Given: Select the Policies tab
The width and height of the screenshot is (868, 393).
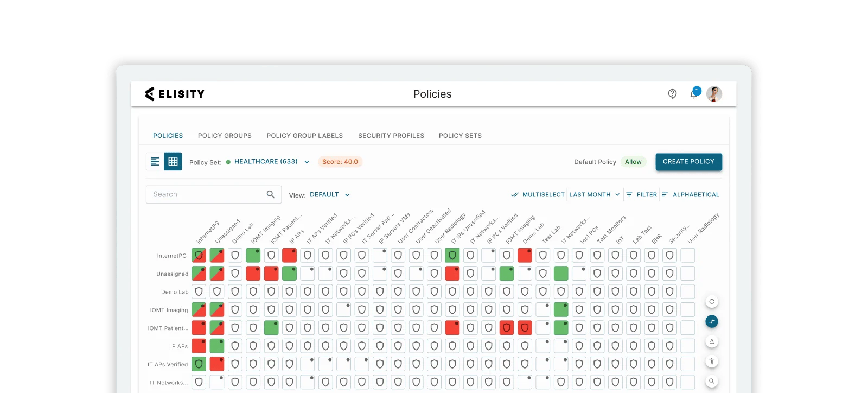Looking at the screenshot, I should tap(168, 136).
